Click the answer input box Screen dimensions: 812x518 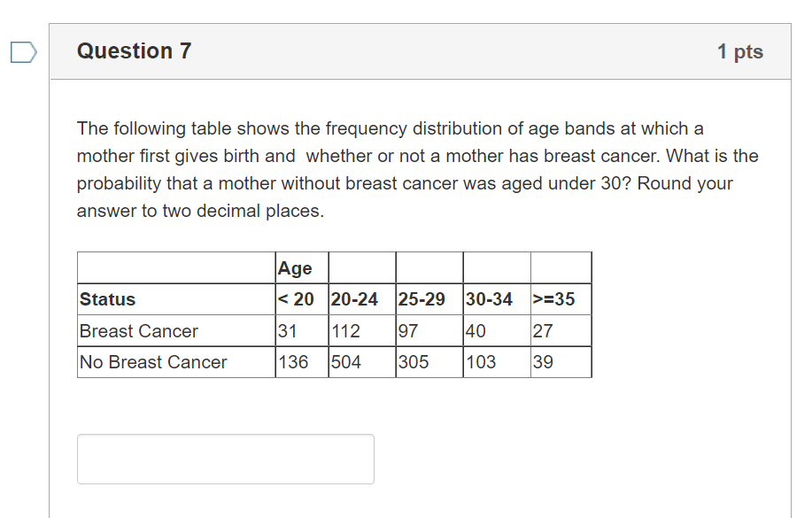click(225, 459)
